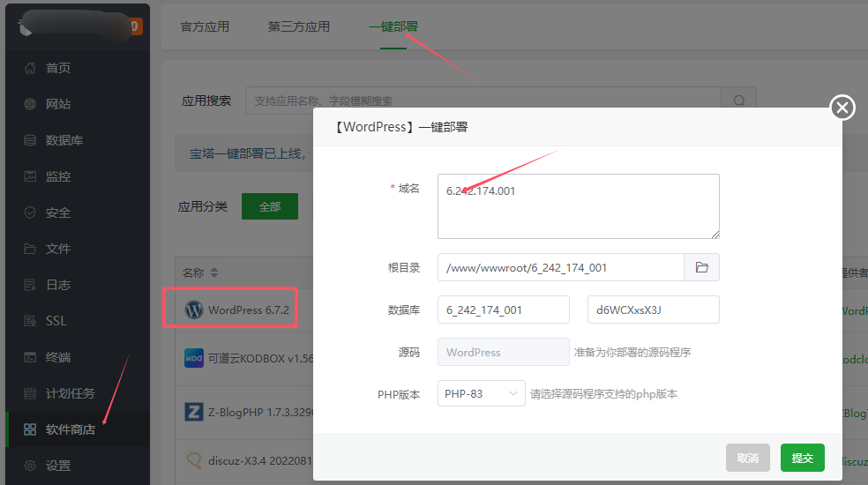868x485 pixels.
Task: Click the green 提交 submit button
Action: [x=803, y=458]
